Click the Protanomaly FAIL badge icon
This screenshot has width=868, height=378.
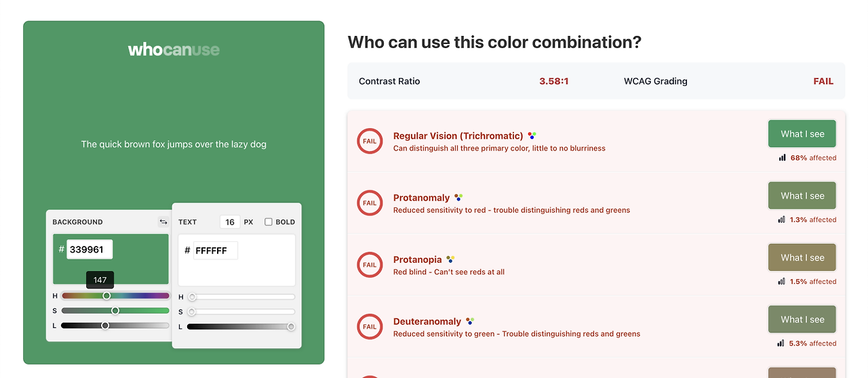(370, 203)
